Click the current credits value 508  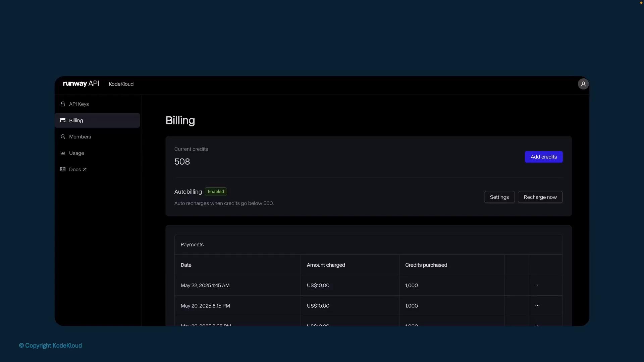tap(182, 162)
